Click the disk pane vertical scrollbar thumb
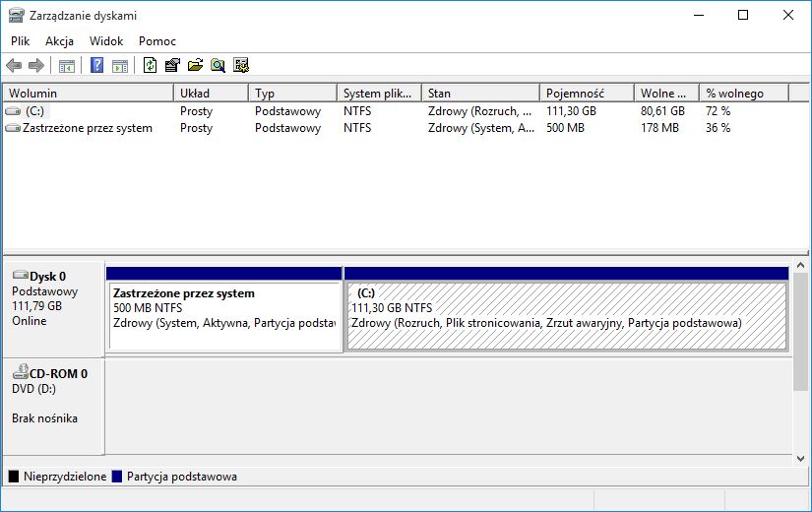812x512 pixels. (x=800, y=332)
